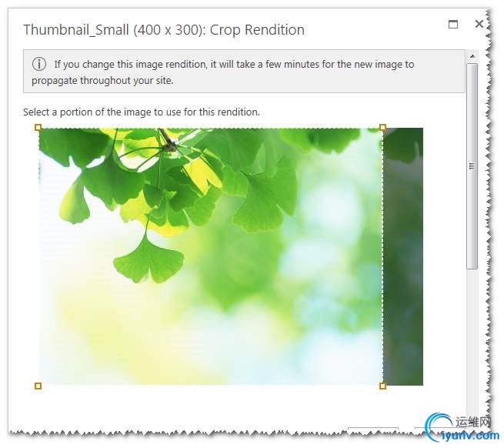This screenshot has width=504, height=448.
Task: Click the 'If you change this image rendition' notice
Action: coord(244,72)
